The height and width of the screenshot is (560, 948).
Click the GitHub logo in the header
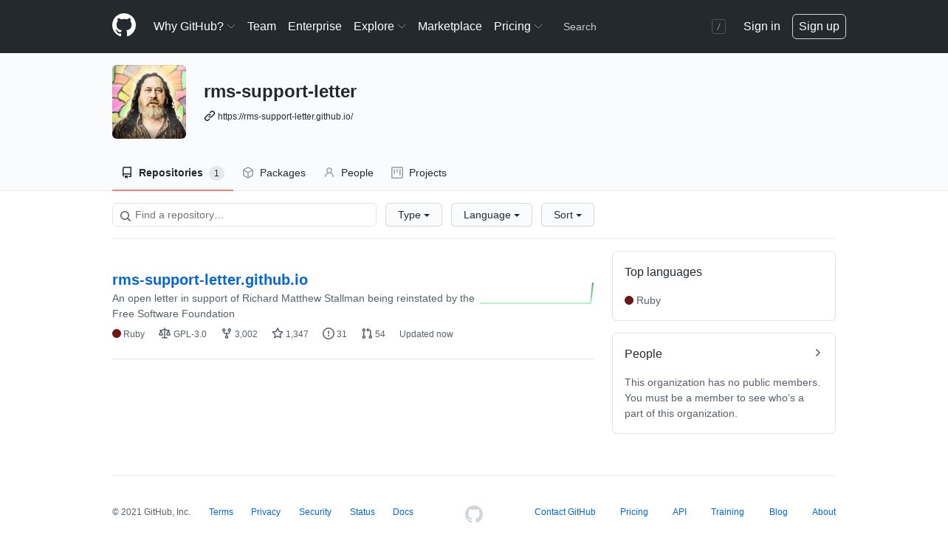[x=124, y=26]
